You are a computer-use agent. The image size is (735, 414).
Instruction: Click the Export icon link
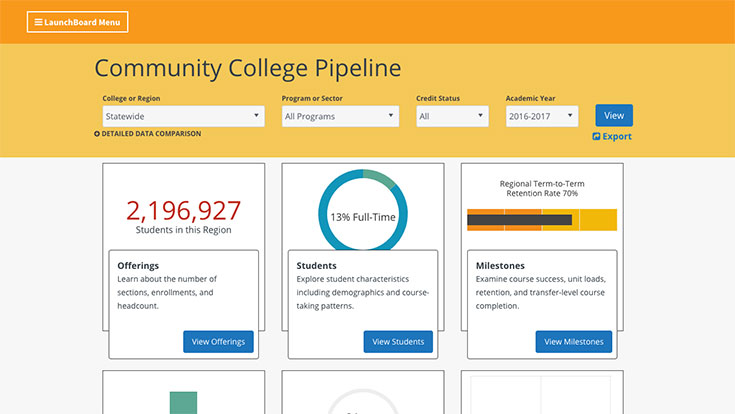[x=596, y=137]
